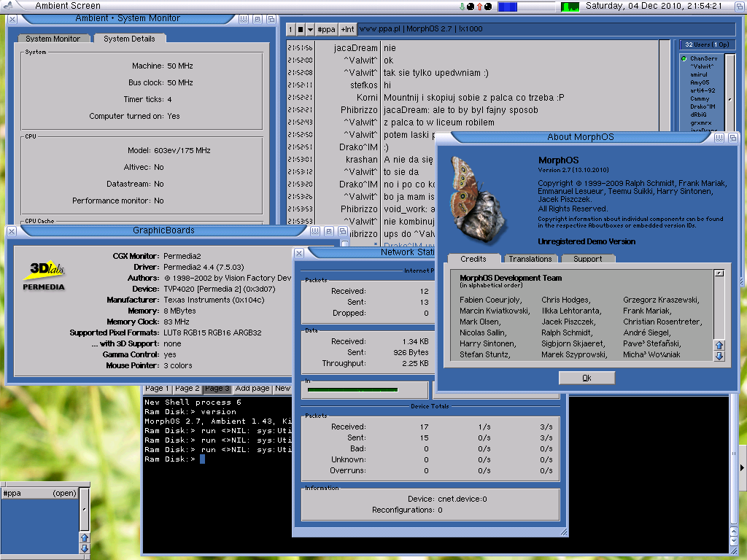Select Cammy in the IRC user list

[700, 98]
